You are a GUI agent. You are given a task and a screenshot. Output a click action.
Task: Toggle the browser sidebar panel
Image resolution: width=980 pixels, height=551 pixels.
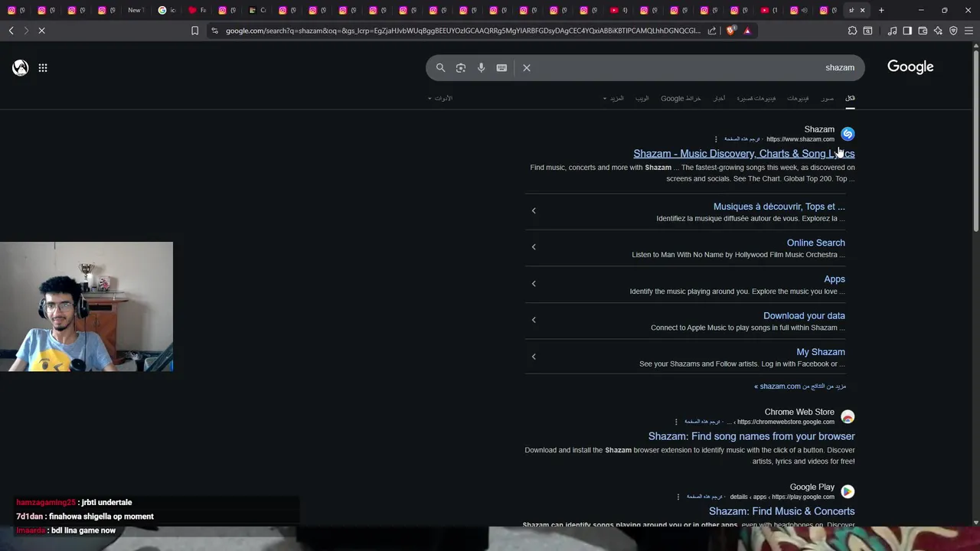(907, 31)
